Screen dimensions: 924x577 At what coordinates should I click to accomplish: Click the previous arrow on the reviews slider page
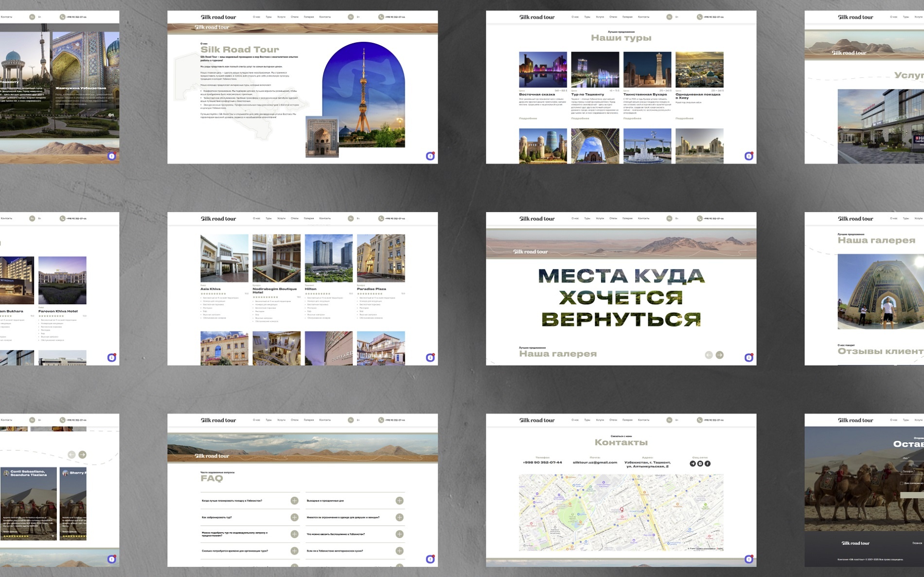click(x=71, y=455)
